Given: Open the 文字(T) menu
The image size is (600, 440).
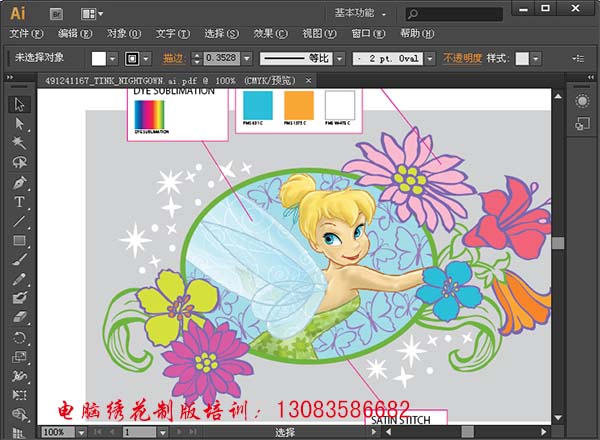Looking at the screenshot, I should (x=173, y=34).
